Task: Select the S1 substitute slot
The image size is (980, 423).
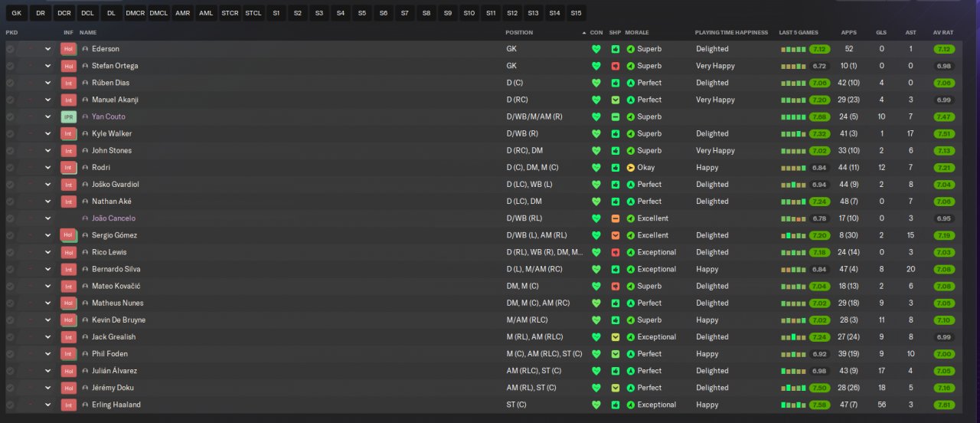Action: pyautogui.click(x=276, y=13)
